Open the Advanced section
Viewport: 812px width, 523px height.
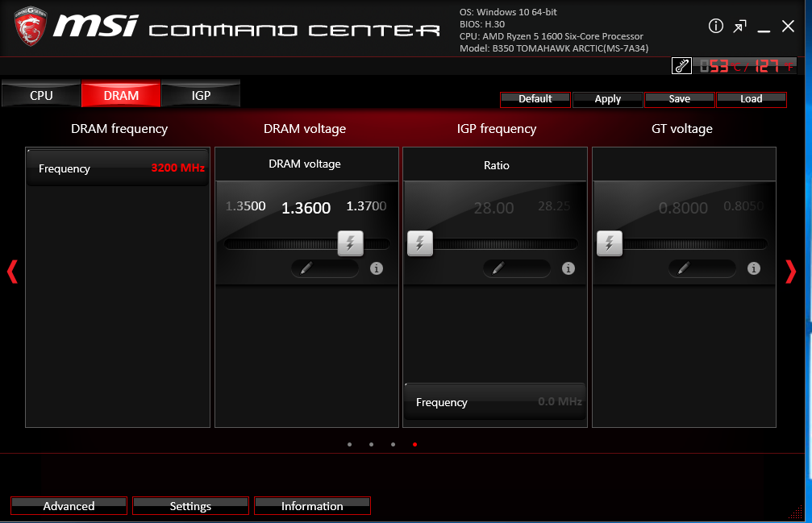point(69,506)
